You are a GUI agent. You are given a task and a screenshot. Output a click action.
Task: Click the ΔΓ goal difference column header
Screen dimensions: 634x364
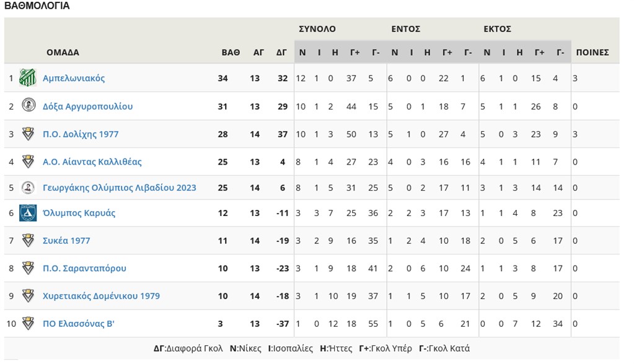pos(281,53)
